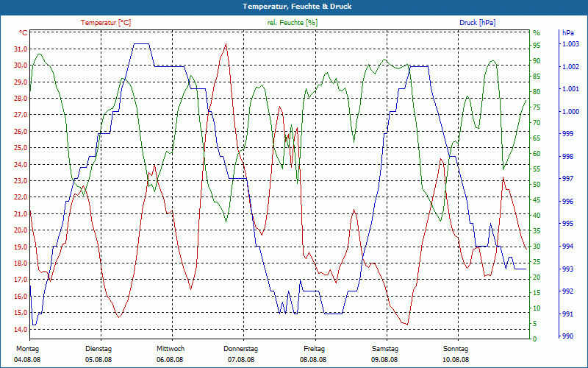
Task: Click the 'Samstag' day label
Action: point(384,349)
